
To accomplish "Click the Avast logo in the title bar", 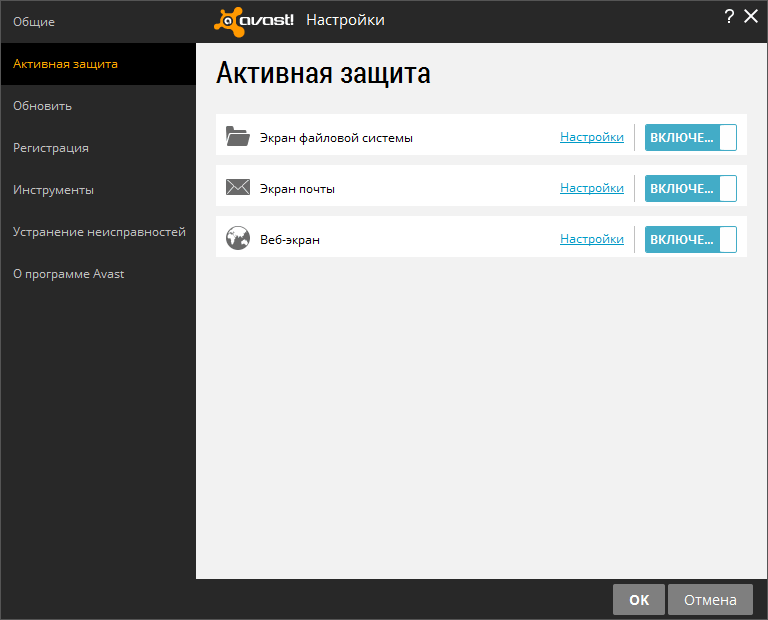I will point(253,21).
